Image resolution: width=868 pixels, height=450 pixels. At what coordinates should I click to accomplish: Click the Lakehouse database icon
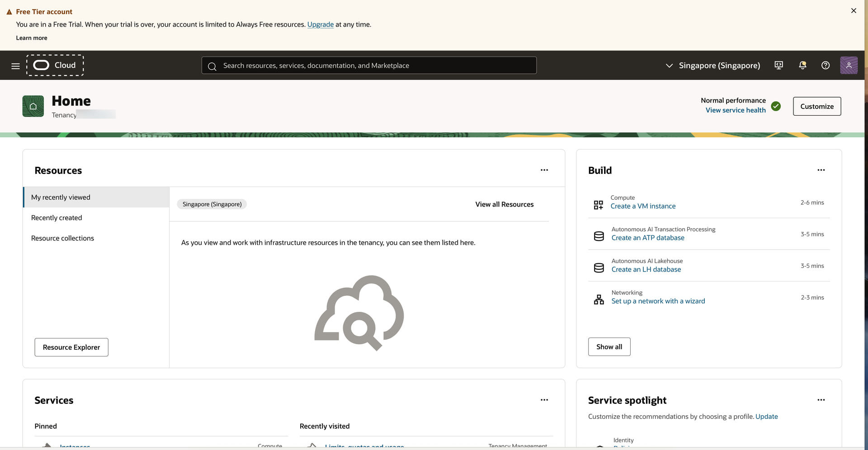(x=599, y=268)
